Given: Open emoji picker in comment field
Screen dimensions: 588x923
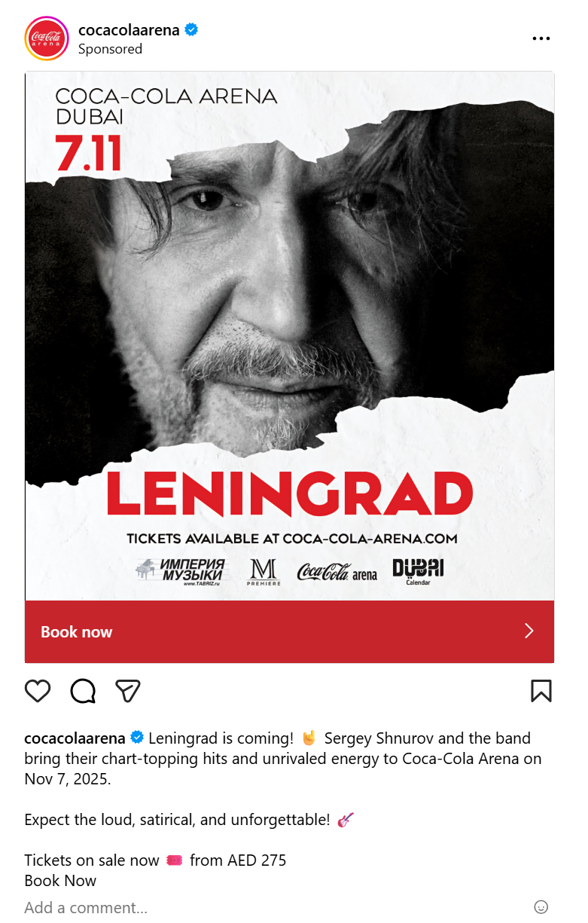Looking at the screenshot, I should (x=541, y=907).
